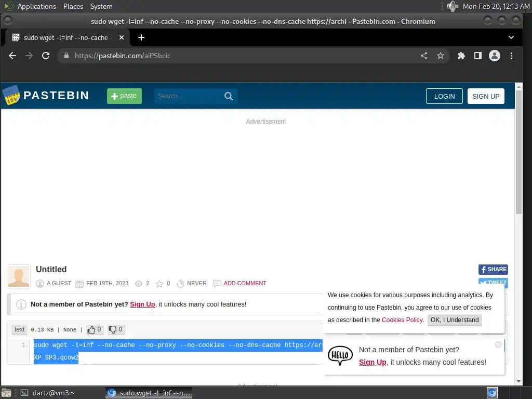Click the ADD COMMENT link
The image size is (532, 399).
tap(245, 283)
